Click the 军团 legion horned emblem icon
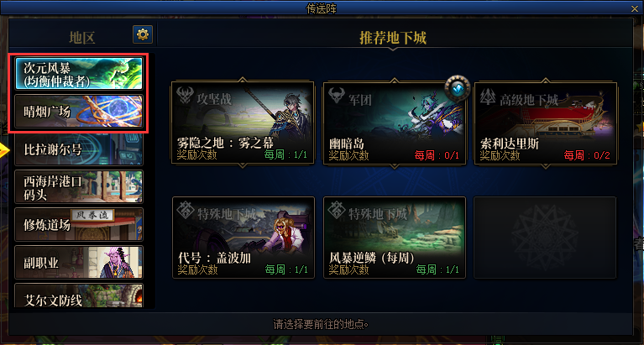The image size is (644, 345). pyautogui.click(x=337, y=96)
